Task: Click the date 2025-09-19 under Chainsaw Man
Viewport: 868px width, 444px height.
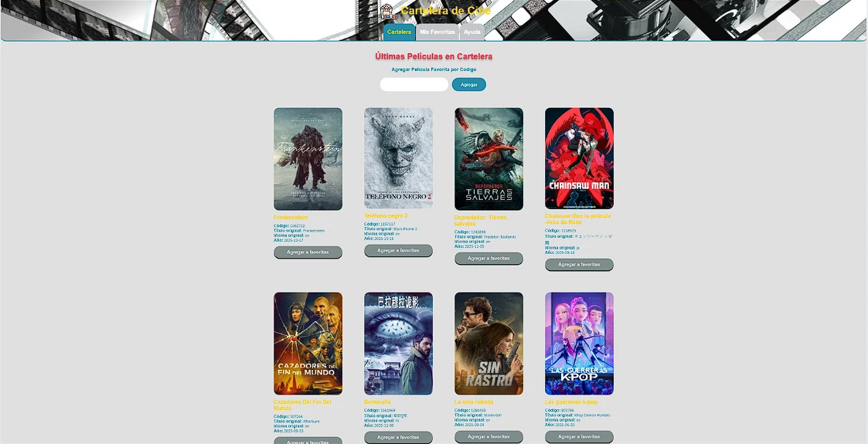Action: click(565, 253)
